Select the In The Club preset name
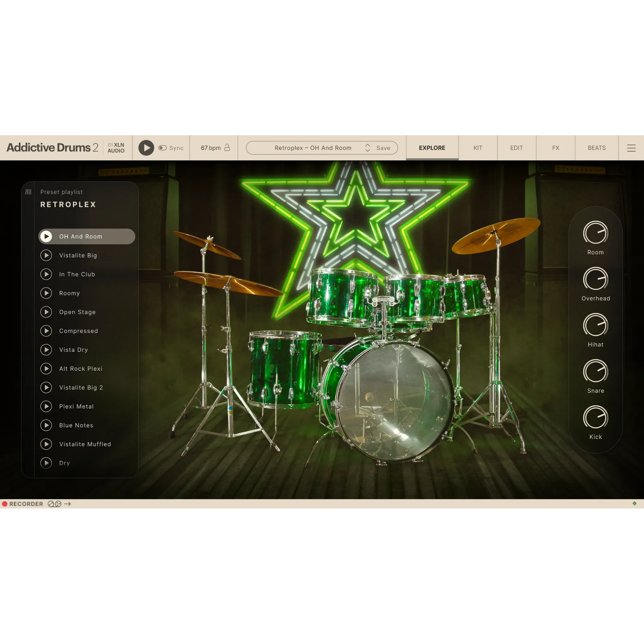The height and width of the screenshot is (644, 644). [77, 274]
